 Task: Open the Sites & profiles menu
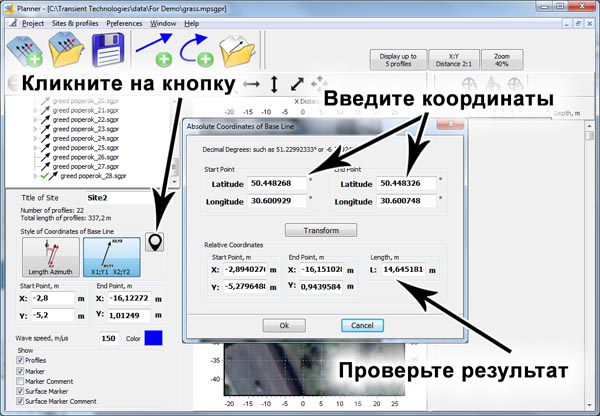[x=75, y=21]
